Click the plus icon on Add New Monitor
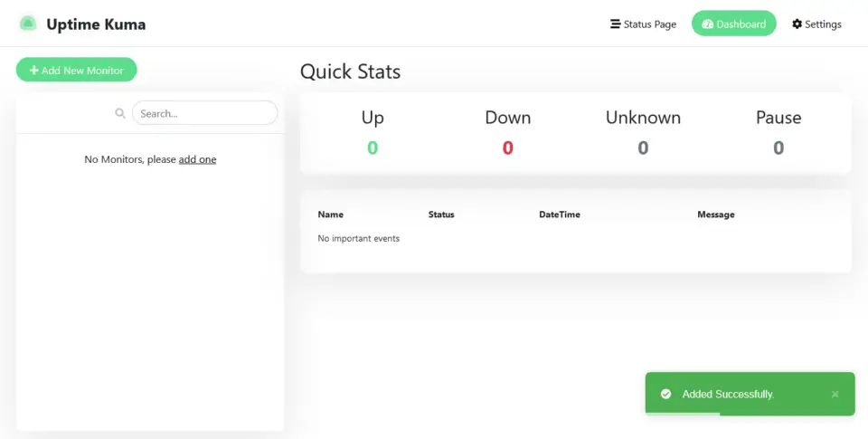The image size is (868, 439). pos(33,71)
